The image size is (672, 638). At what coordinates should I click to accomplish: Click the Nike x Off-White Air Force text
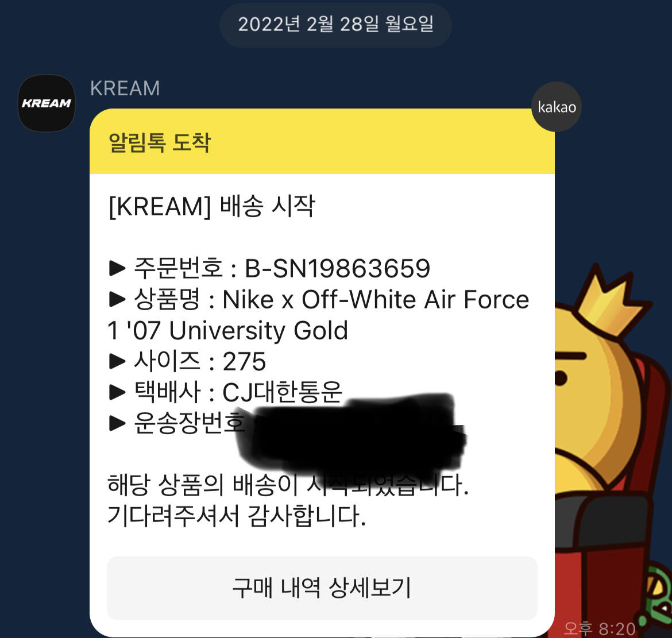point(376,299)
